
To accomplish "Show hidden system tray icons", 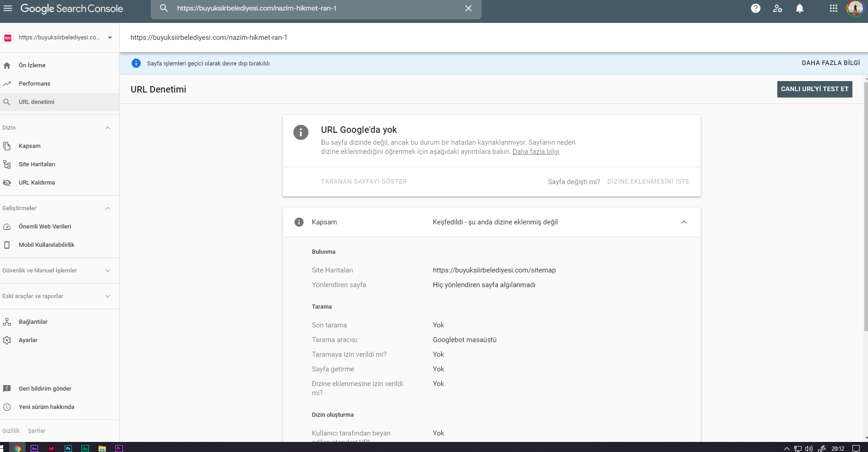I will click(786, 449).
